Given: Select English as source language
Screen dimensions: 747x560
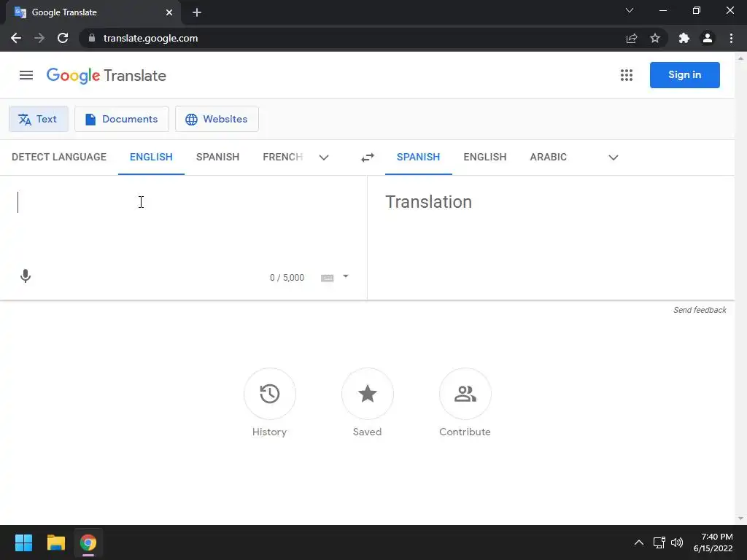Looking at the screenshot, I should 151,157.
